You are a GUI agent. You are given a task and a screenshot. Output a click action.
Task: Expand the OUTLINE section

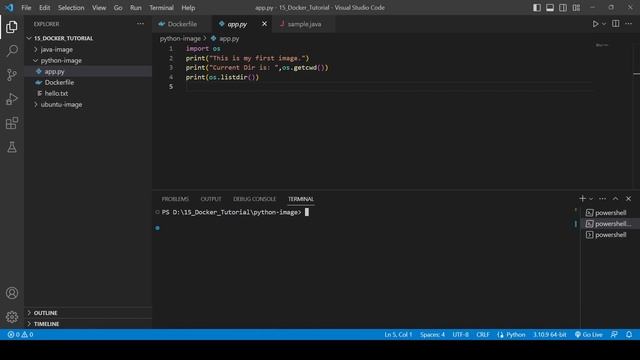(88, 313)
